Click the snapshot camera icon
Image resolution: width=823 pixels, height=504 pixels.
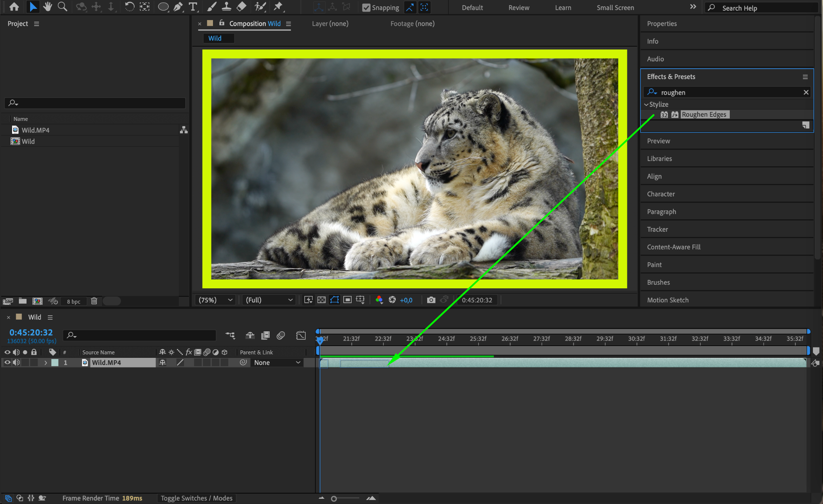tap(431, 300)
